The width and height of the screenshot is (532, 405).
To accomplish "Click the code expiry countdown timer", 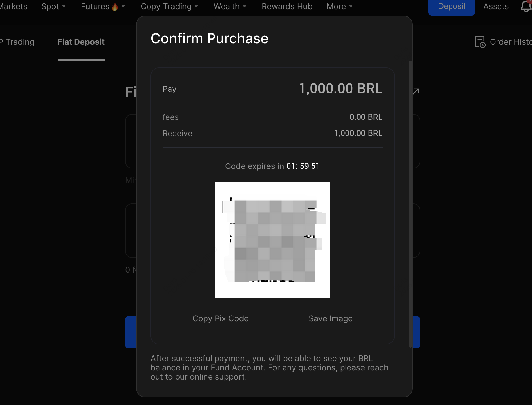I will pos(303,166).
